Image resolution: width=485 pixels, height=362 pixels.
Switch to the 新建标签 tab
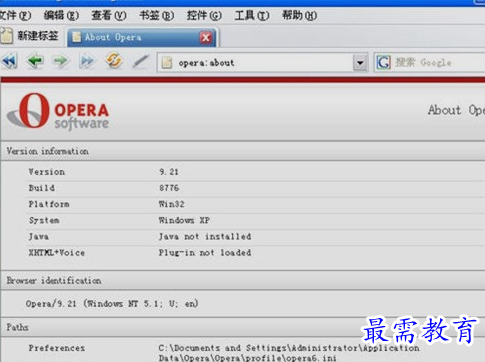31,36
